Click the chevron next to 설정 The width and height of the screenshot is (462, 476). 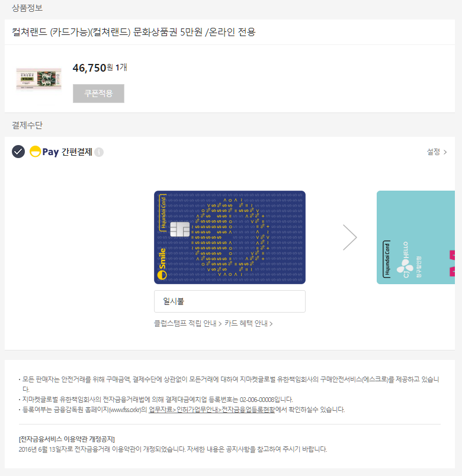click(445, 152)
